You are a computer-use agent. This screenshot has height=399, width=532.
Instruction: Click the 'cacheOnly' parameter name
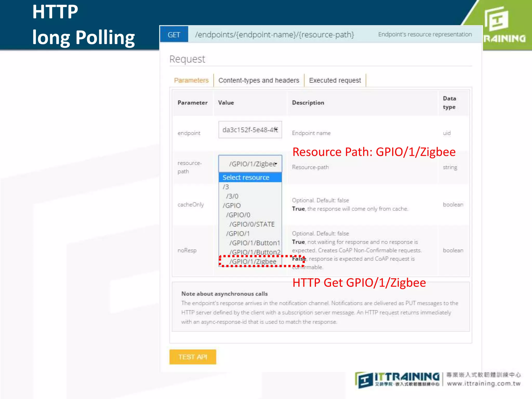point(191,204)
